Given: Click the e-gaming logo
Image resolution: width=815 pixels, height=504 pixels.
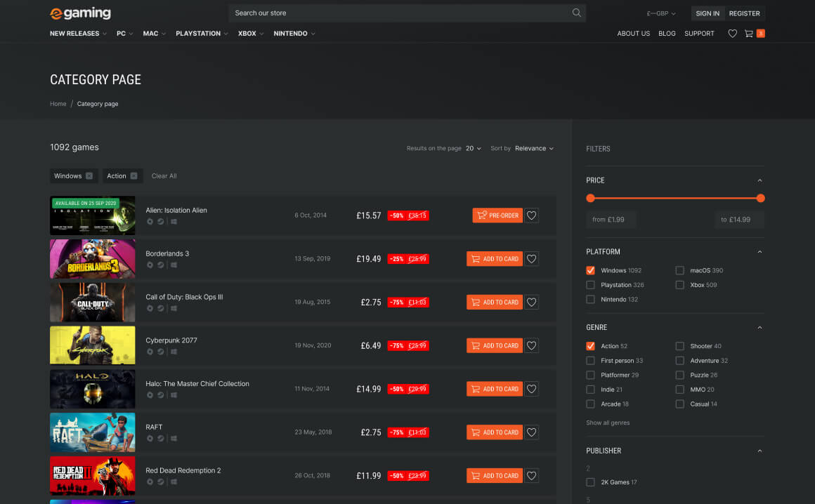Looking at the screenshot, I should [79, 13].
